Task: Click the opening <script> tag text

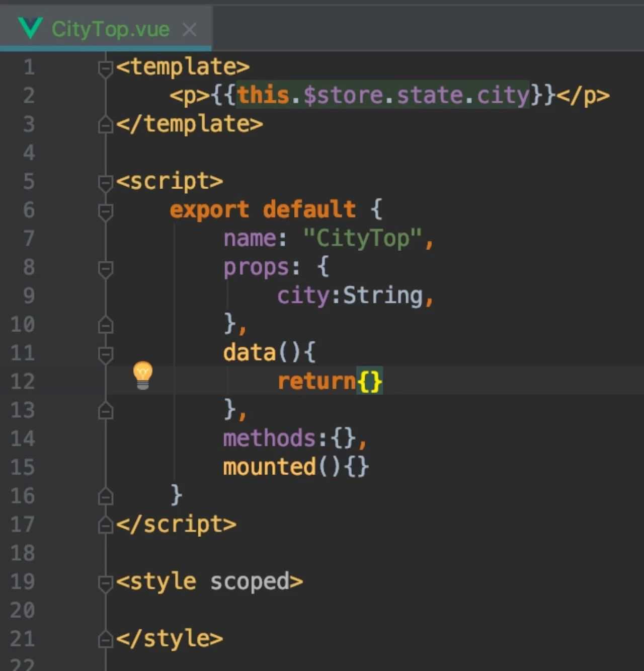Action: coord(170,181)
